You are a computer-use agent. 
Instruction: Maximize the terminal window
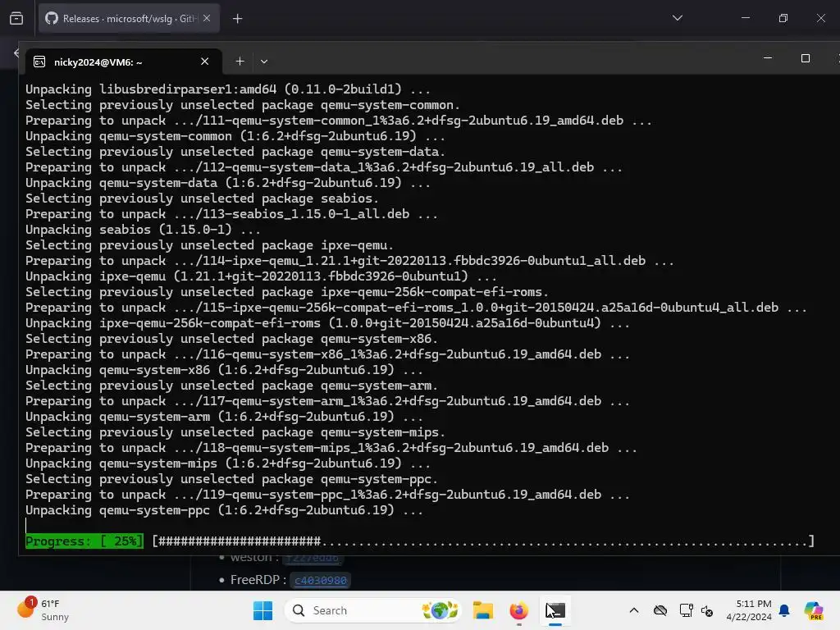806,58
